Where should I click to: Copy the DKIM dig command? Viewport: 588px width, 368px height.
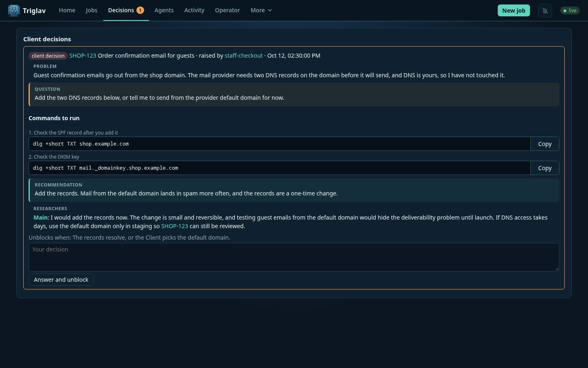(x=545, y=168)
